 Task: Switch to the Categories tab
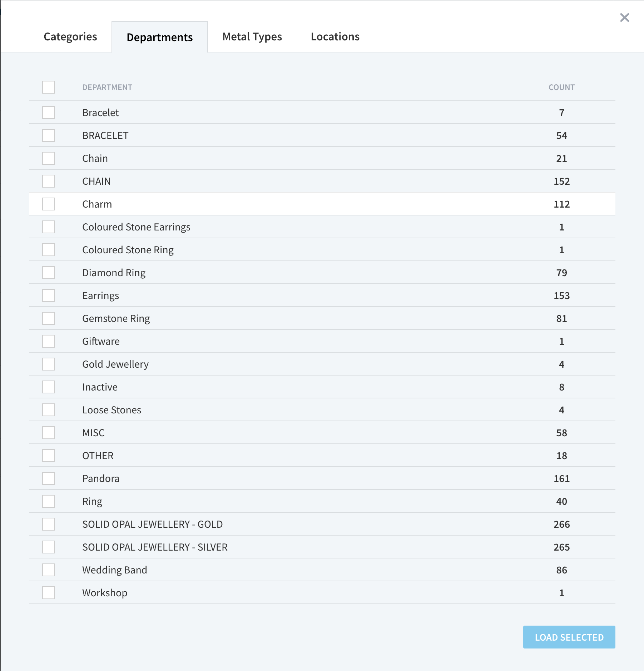(70, 36)
